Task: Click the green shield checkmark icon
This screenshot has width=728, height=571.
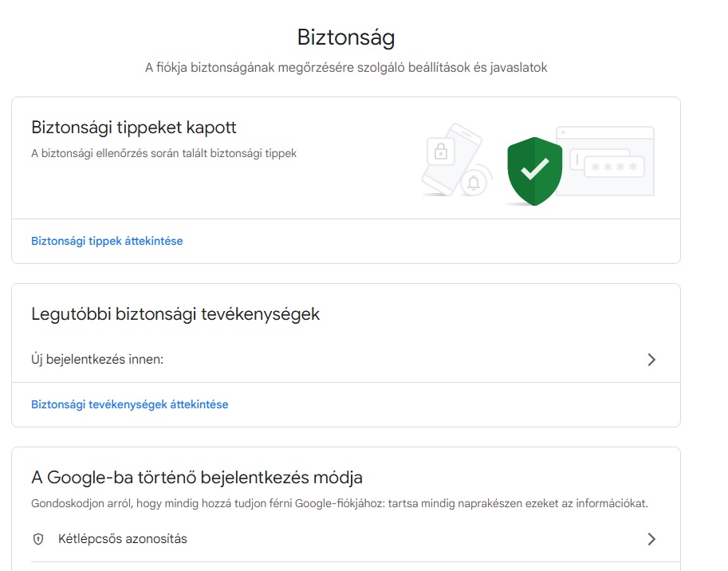Action: tap(534, 169)
